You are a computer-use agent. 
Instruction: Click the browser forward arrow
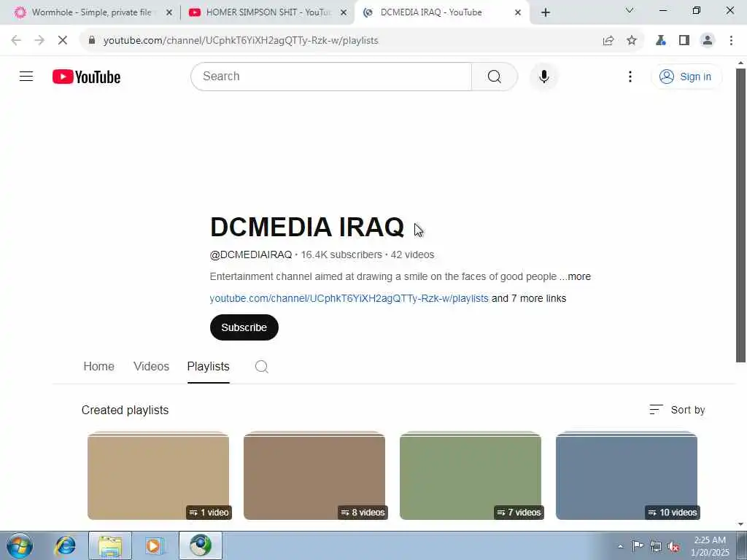39,41
